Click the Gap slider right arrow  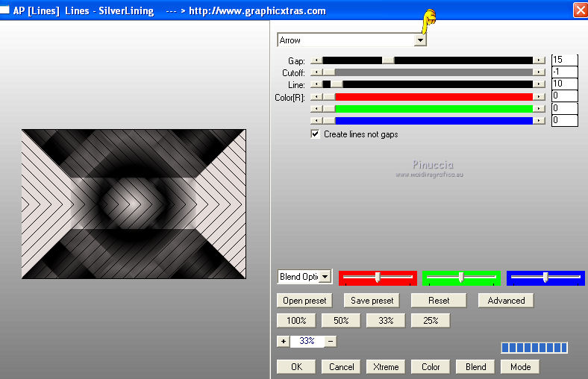[x=539, y=60]
